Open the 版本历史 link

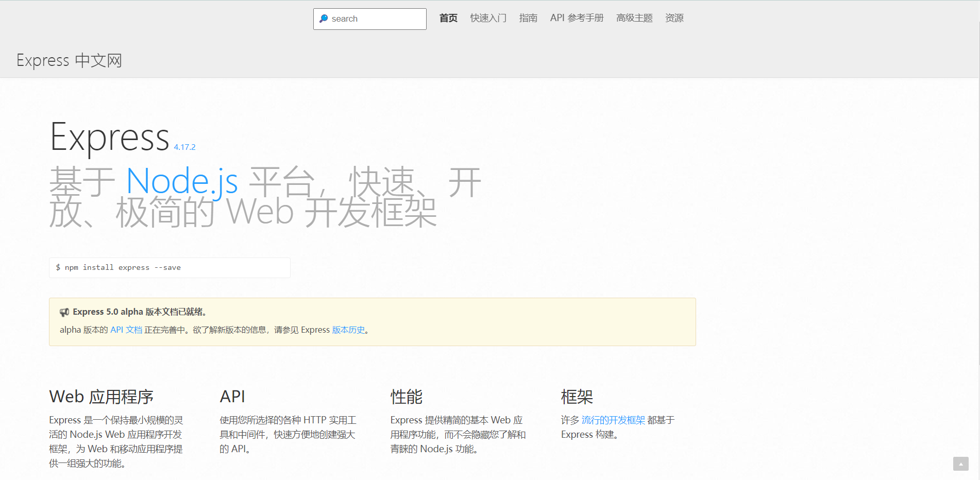coord(348,330)
